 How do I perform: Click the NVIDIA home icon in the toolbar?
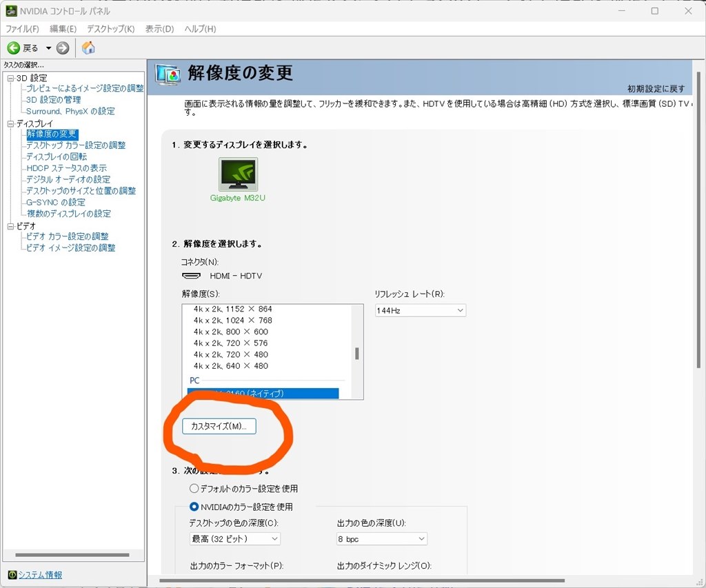[x=87, y=48]
